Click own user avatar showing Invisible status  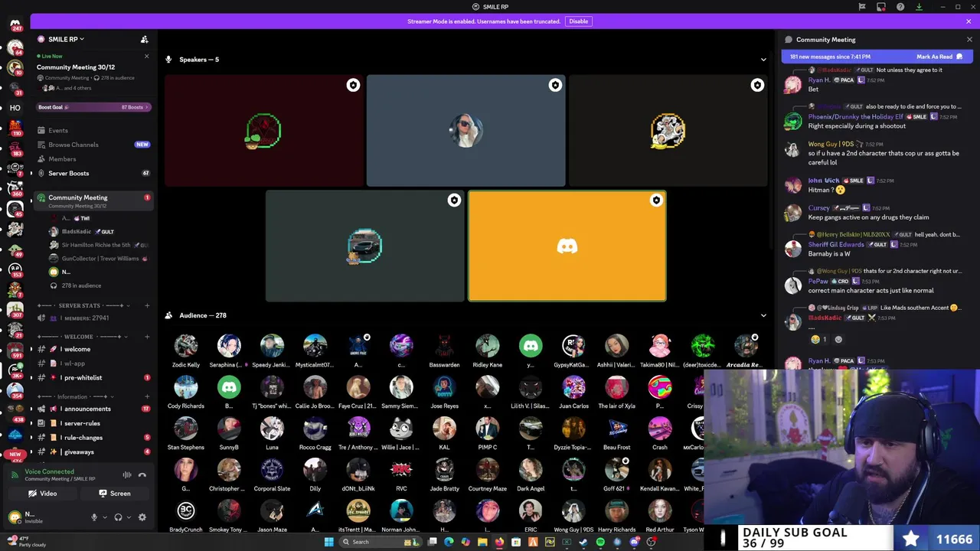point(15,517)
